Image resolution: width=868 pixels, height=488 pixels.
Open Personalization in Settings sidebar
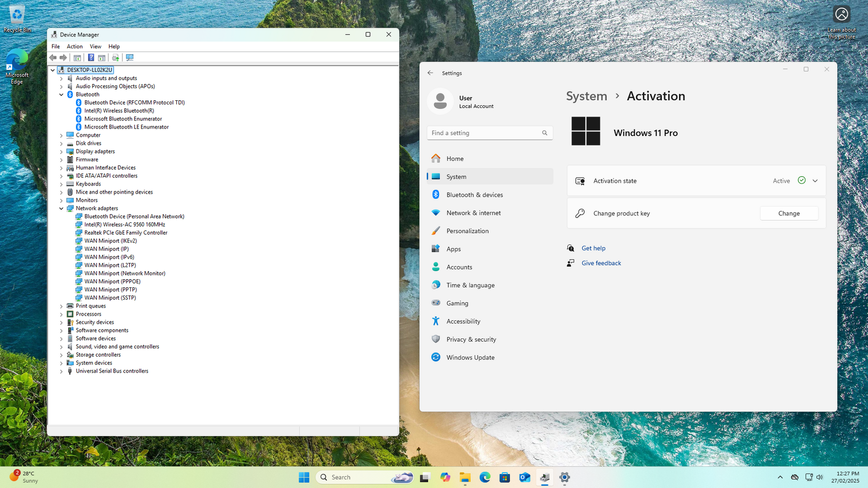point(490,231)
